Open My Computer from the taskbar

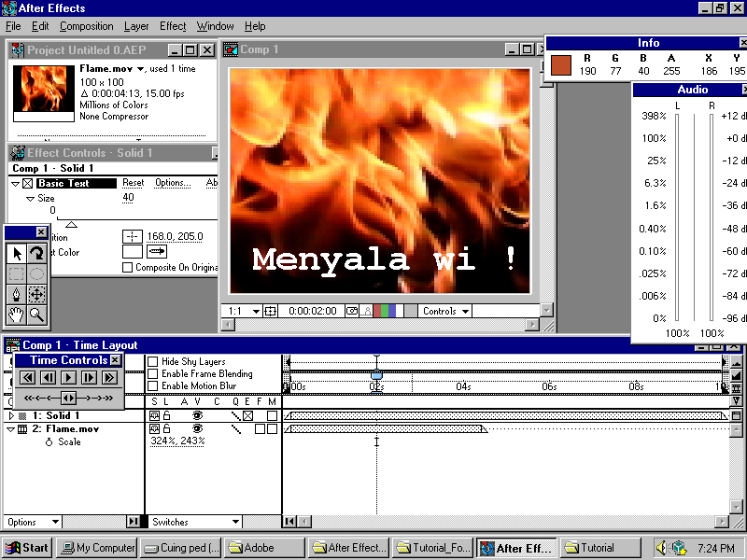(97, 548)
